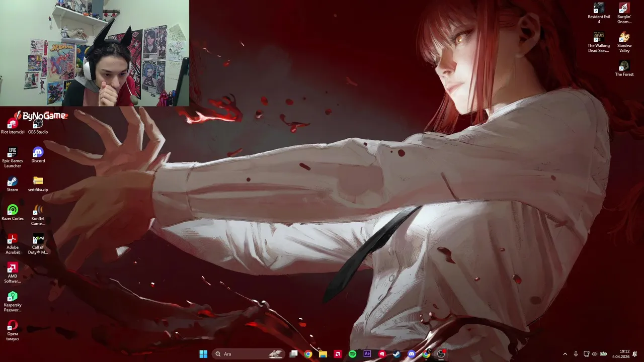This screenshot has width=644, height=362.
Task: Select the Opera tarayıcı desktop shortcut
Action: [13, 330]
